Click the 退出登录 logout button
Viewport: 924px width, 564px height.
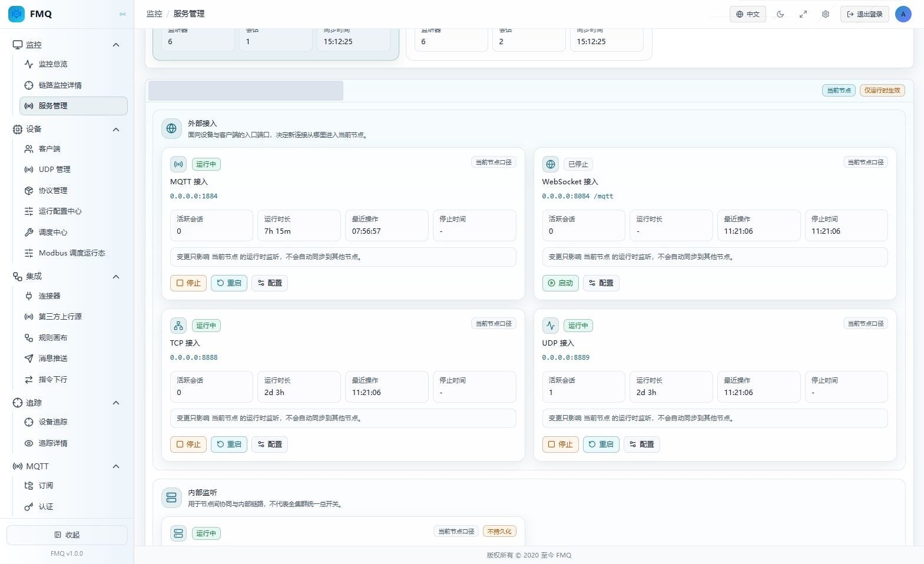tap(865, 14)
